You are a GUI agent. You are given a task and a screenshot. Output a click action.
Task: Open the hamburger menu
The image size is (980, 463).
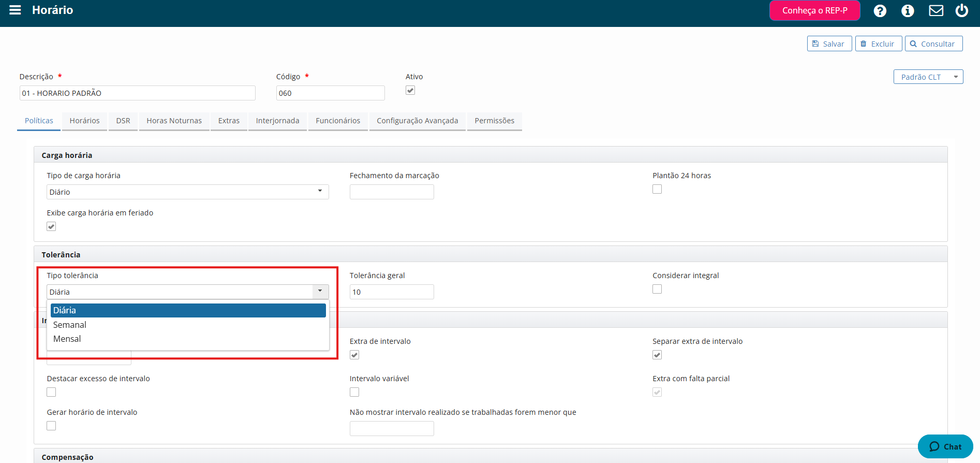coord(15,10)
